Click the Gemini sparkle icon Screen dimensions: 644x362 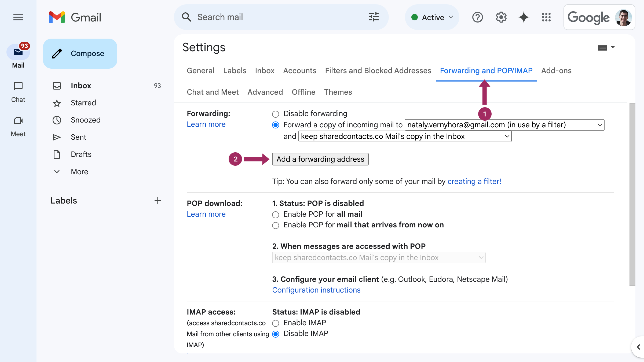(x=524, y=17)
